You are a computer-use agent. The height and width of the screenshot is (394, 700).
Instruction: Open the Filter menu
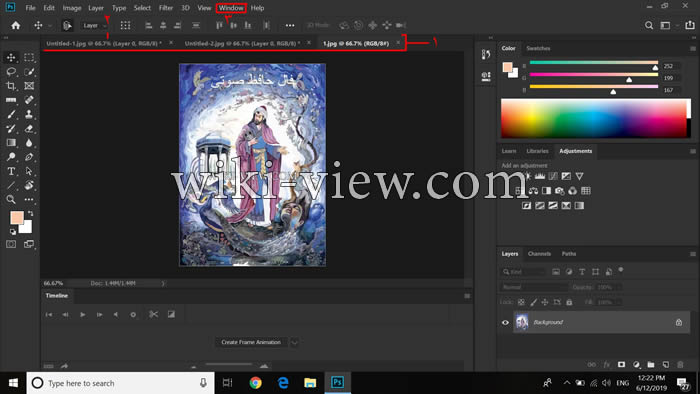click(166, 8)
